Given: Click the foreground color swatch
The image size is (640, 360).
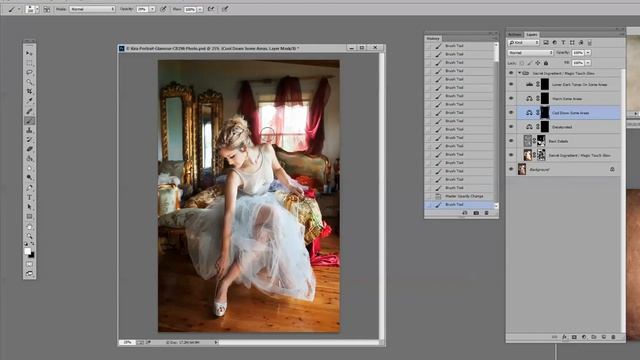Looking at the screenshot, I should [x=27, y=251].
